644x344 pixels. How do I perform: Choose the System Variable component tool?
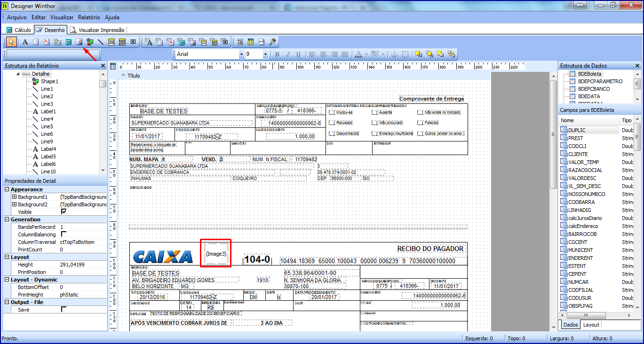click(57, 42)
